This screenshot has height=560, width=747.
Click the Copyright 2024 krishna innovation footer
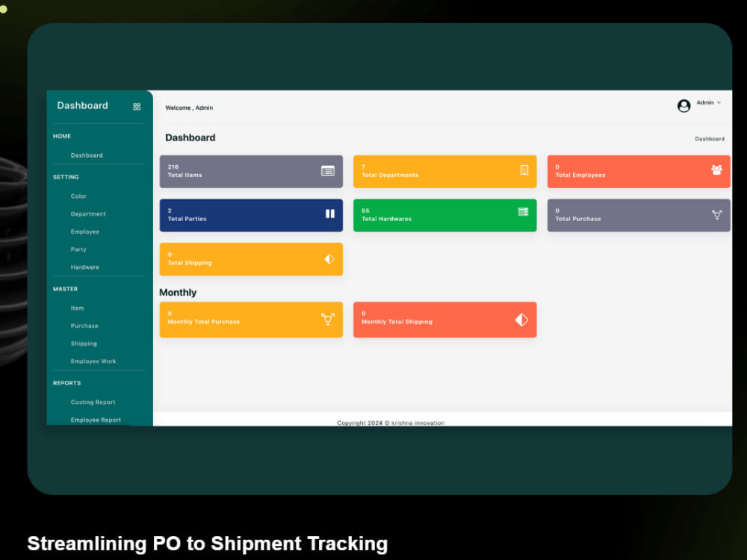click(x=391, y=423)
